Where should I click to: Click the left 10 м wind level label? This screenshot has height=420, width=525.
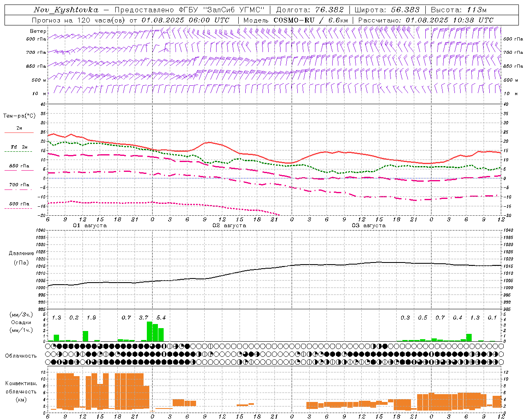[39, 94]
